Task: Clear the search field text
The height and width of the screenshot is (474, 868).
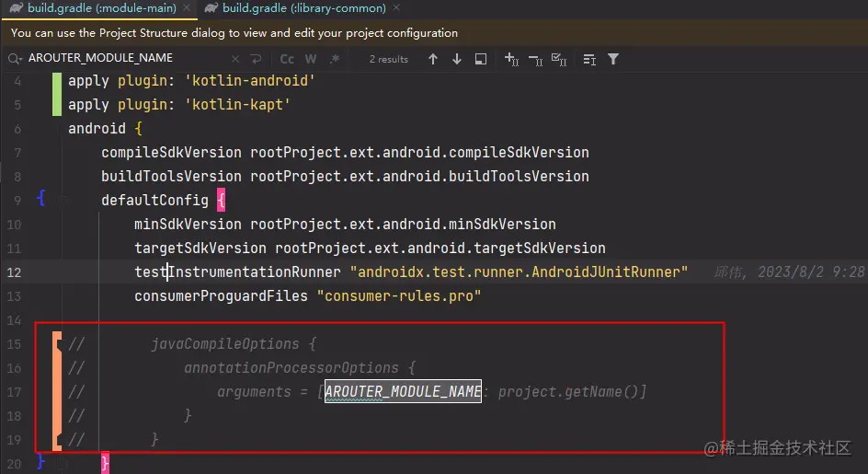Action: pyautogui.click(x=235, y=59)
